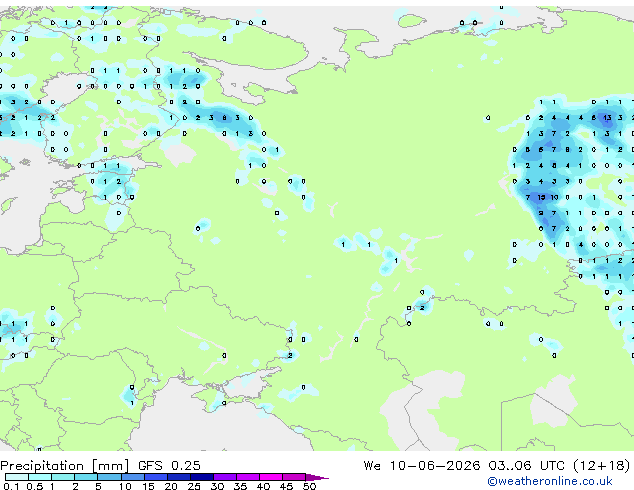634x490 pixels.
Task: Click the legend label '20'
Action: (171, 486)
